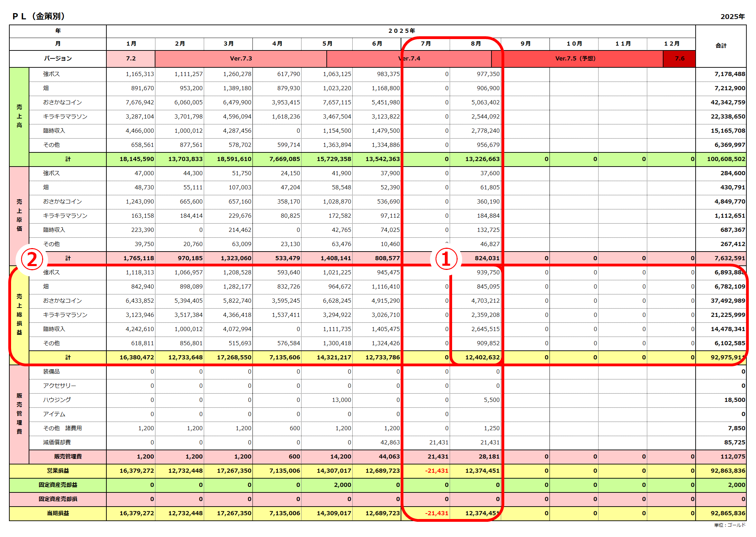Select the Ver.7.3 version header cell
This screenshot has height=537, width=756.
pyautogui.click(x=241, y=58)
